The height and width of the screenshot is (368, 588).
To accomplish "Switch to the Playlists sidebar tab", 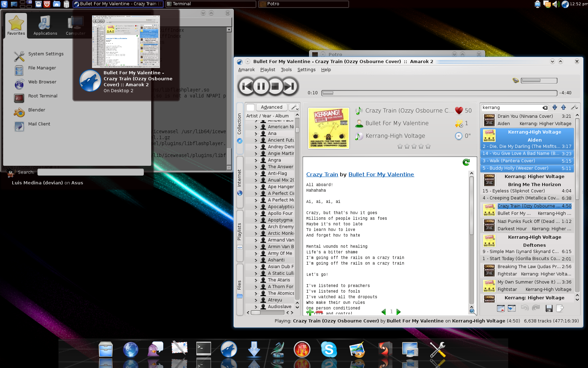I will (x=240, y=236).
